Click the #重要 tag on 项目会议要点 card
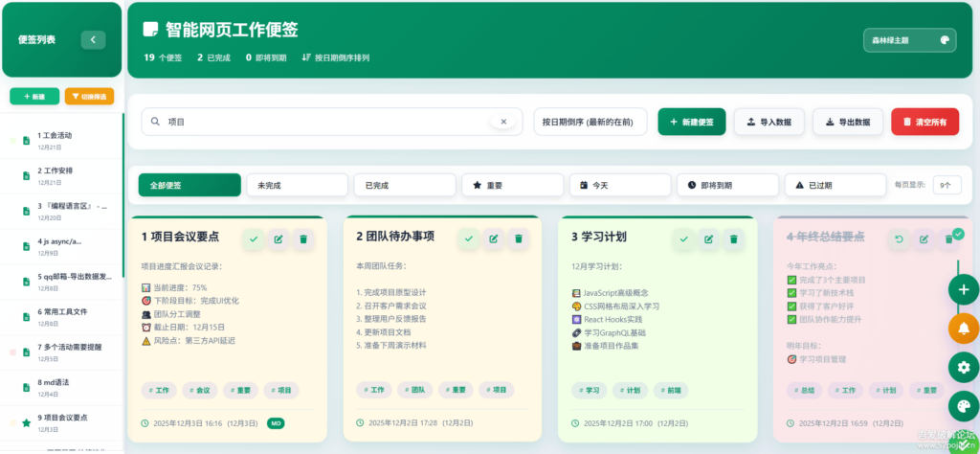This screenshot has height=454, width=980. coord(240,390)
